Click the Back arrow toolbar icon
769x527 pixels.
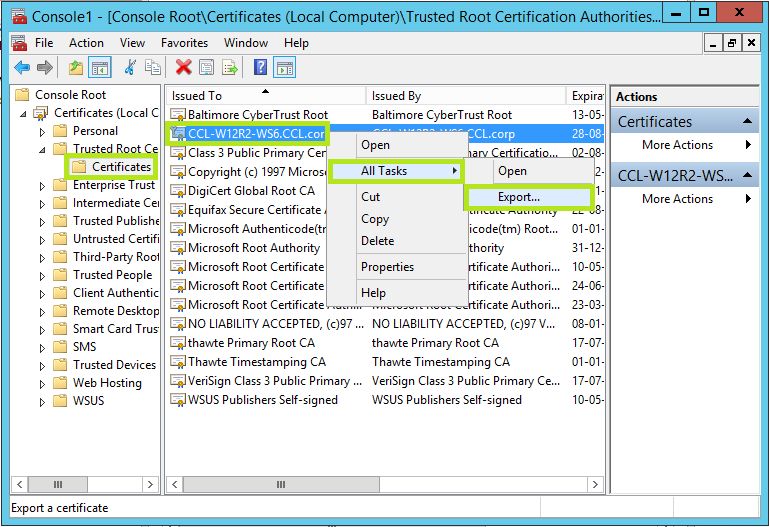22,68
